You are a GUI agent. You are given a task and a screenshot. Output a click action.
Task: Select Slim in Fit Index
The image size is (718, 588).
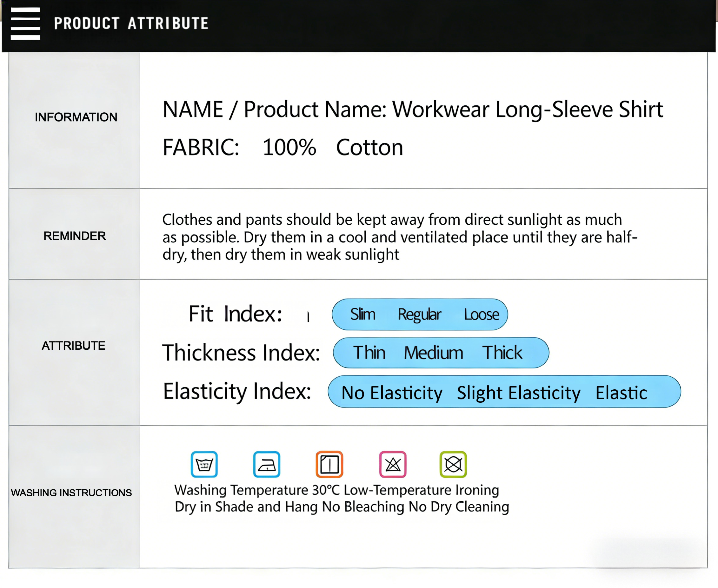pos(362,314)
